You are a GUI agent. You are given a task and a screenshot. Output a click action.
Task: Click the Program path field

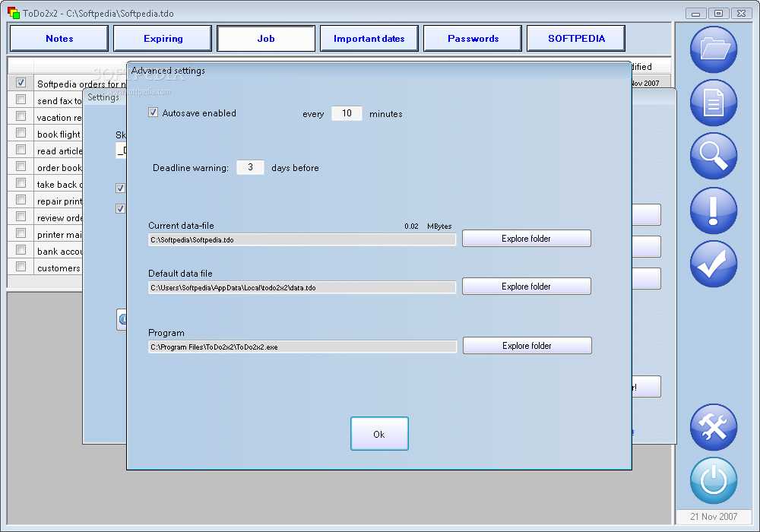point(302,347)
